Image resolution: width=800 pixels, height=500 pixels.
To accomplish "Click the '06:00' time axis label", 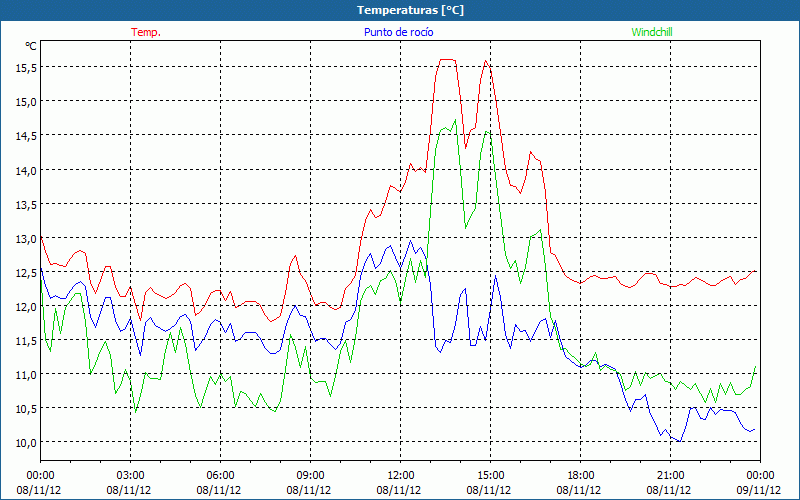I will (220, 476).
